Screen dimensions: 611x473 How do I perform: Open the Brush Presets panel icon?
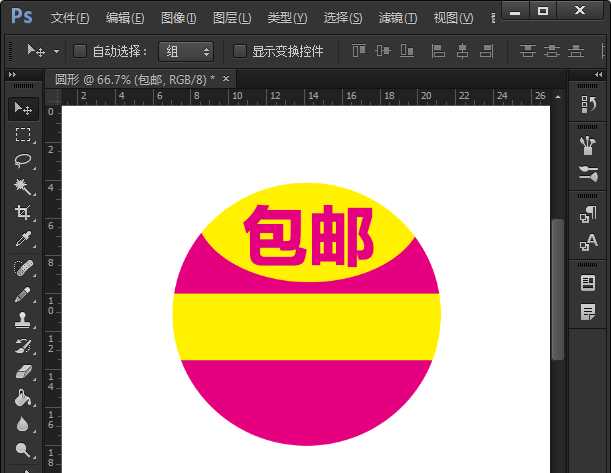[588, 145]
